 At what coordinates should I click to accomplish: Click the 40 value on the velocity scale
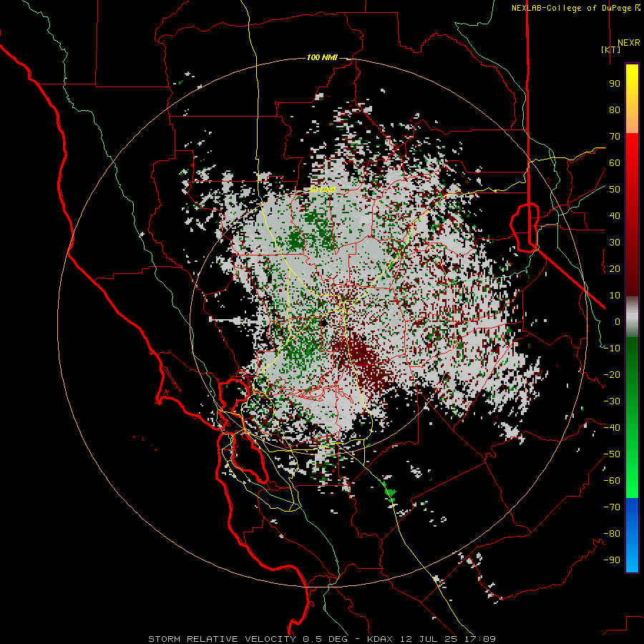pyautogui.click(x=615, y=216)
